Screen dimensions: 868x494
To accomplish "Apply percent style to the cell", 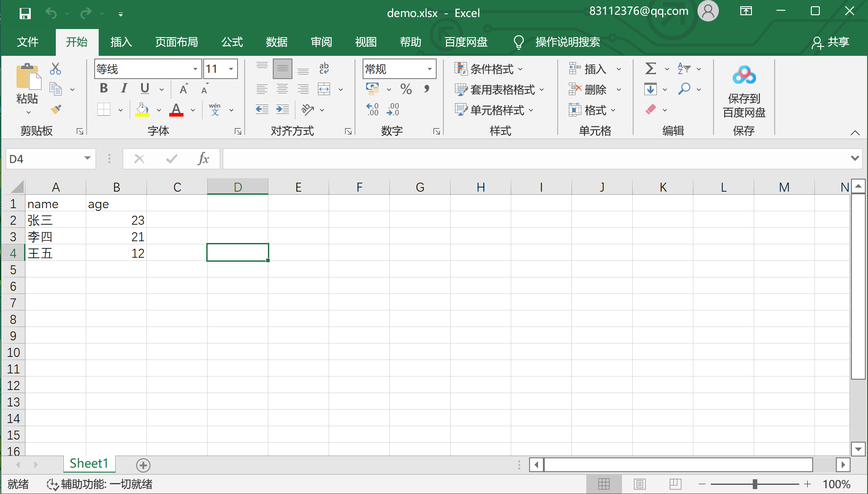I will [x=406, y=89].
